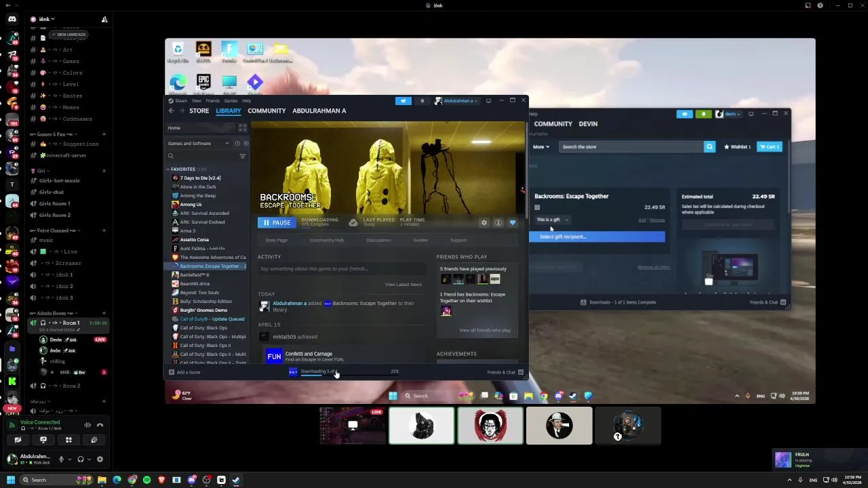
Task: Open game settings gear in Steam library
Action: (x=484, y=222)
